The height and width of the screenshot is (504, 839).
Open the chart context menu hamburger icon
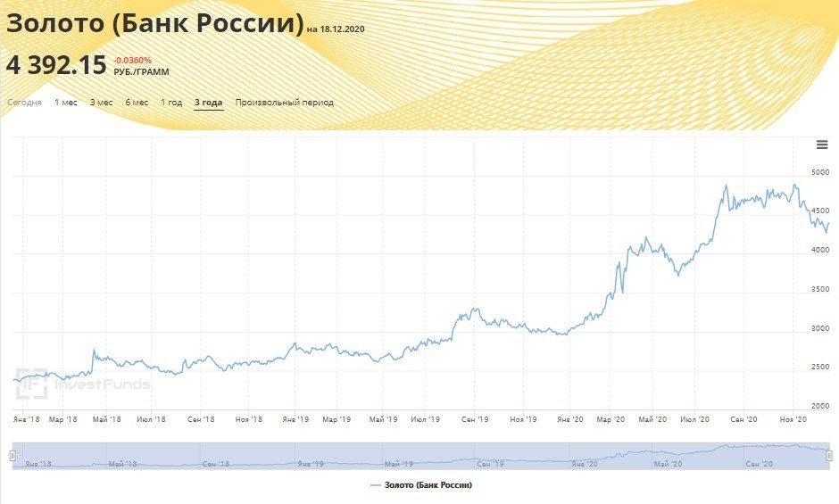pos(822,145)
